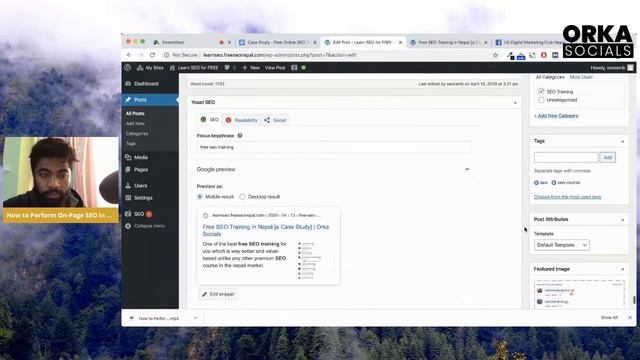Switch to Yoast Readability tab
The width and height of the screenshot is (640, 360).
click(242, 120)
